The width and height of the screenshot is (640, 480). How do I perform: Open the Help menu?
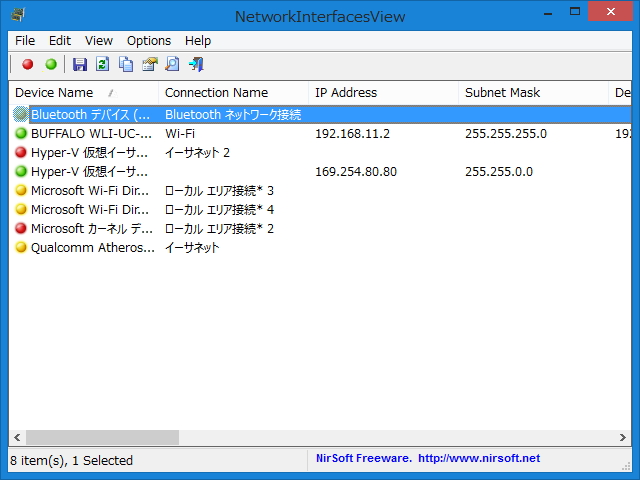198,41
